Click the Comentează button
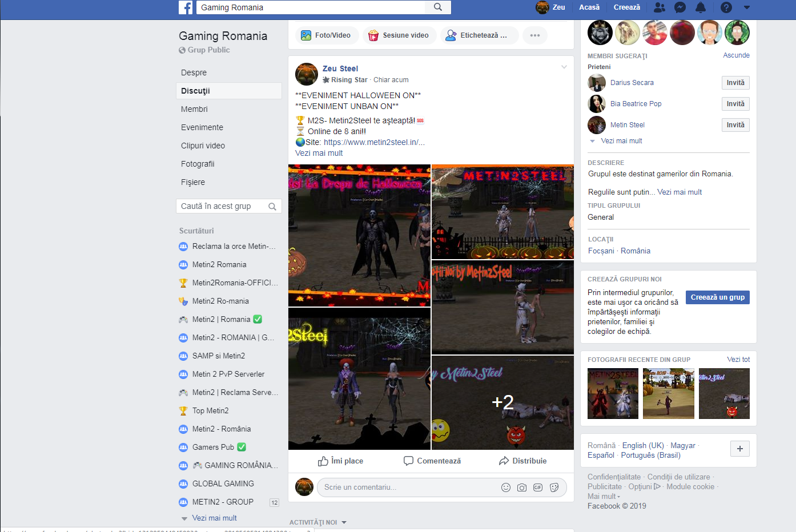 432,461
